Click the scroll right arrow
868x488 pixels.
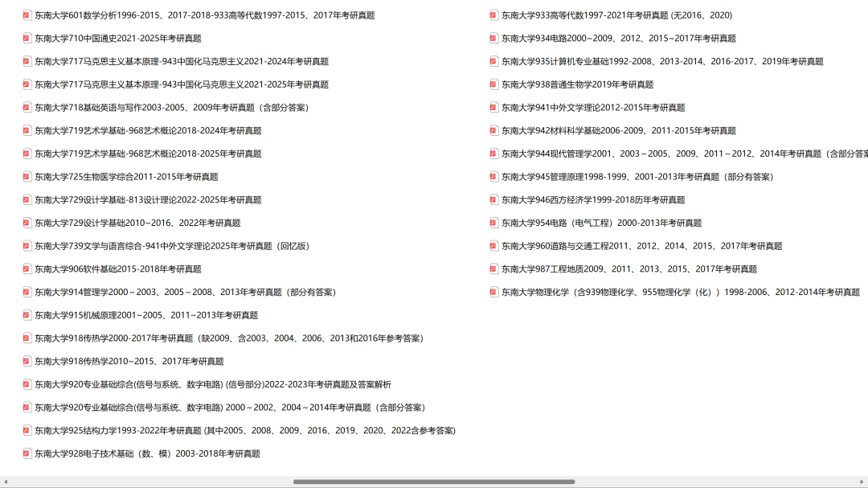tap(862, 482)
